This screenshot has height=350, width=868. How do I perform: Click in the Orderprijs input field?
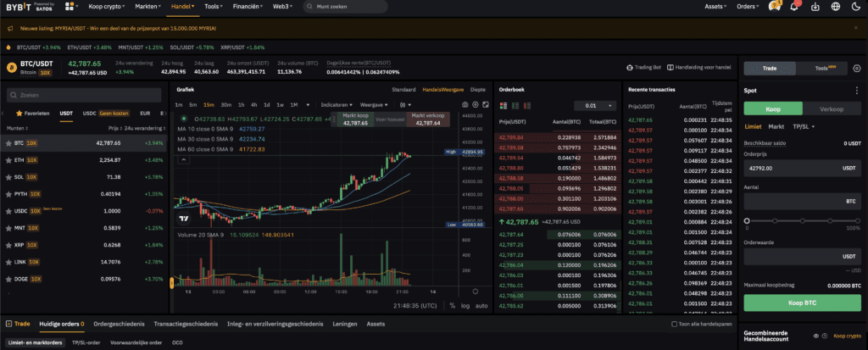pos(802,167)
